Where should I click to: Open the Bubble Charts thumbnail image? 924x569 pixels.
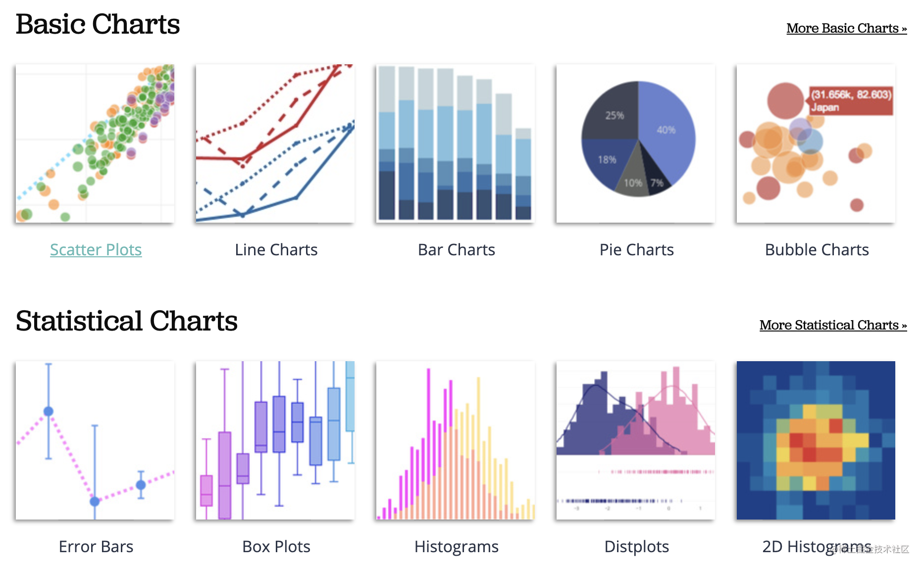coord(816,143)
